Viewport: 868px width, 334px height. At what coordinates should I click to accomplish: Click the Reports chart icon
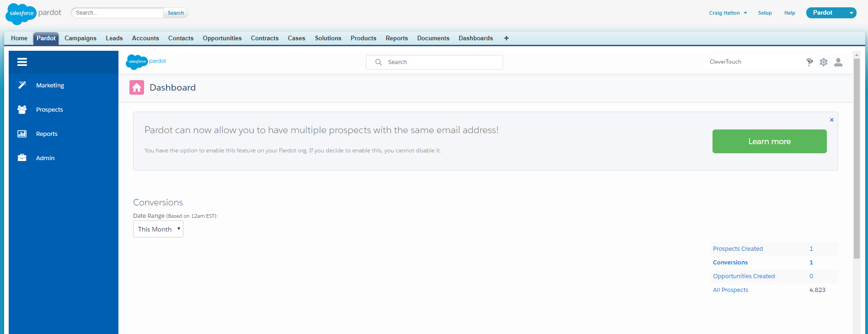22,134
